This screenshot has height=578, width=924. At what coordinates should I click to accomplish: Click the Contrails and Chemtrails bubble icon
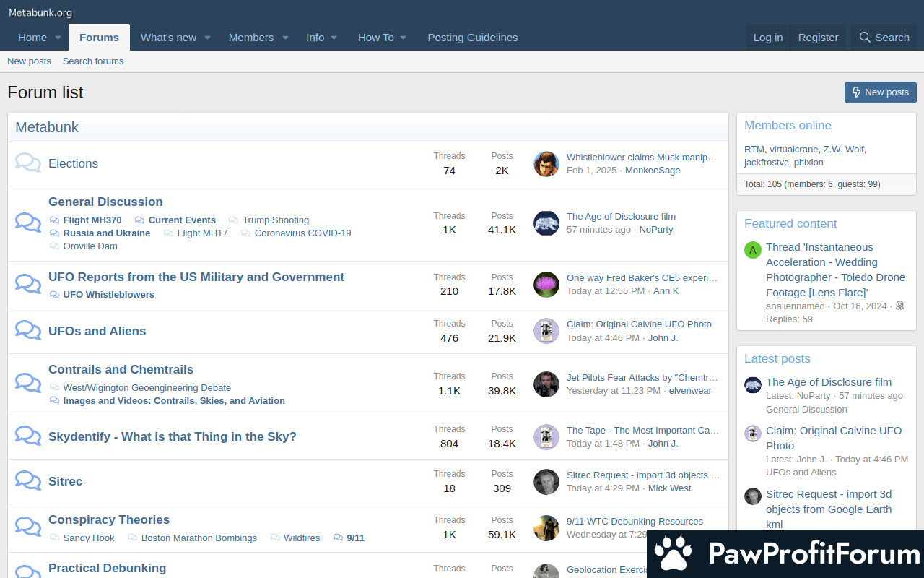pos(28,383)
